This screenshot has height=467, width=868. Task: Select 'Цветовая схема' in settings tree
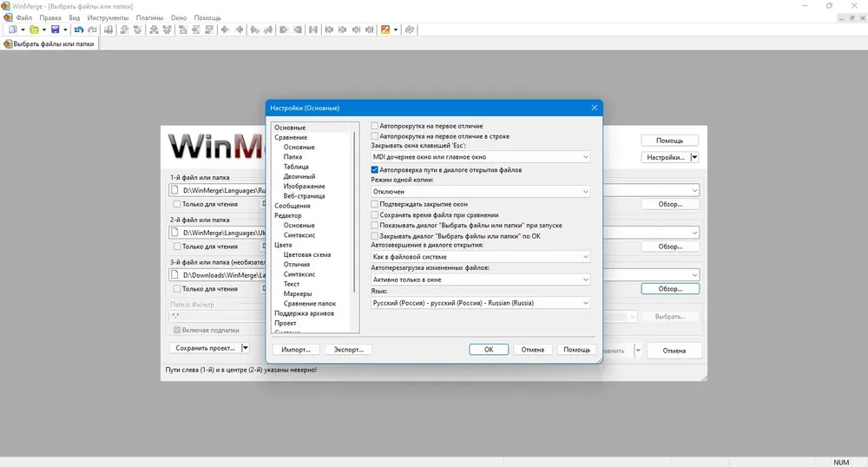coord(307,255)
